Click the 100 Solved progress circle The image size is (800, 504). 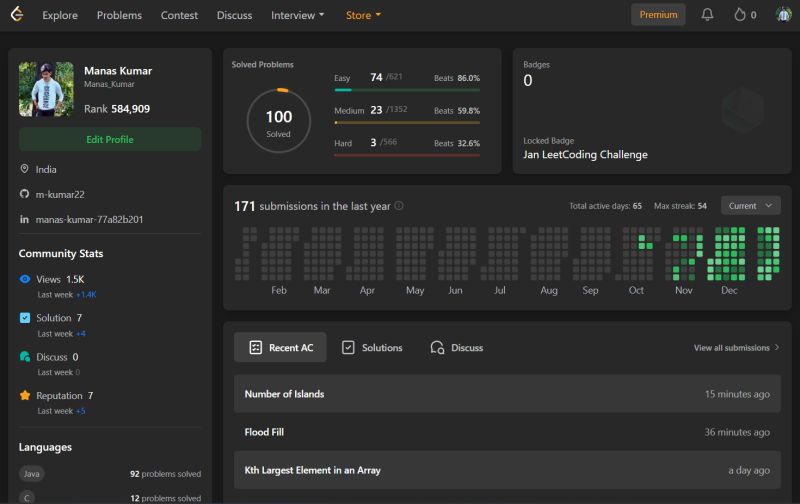coord(279,121)
